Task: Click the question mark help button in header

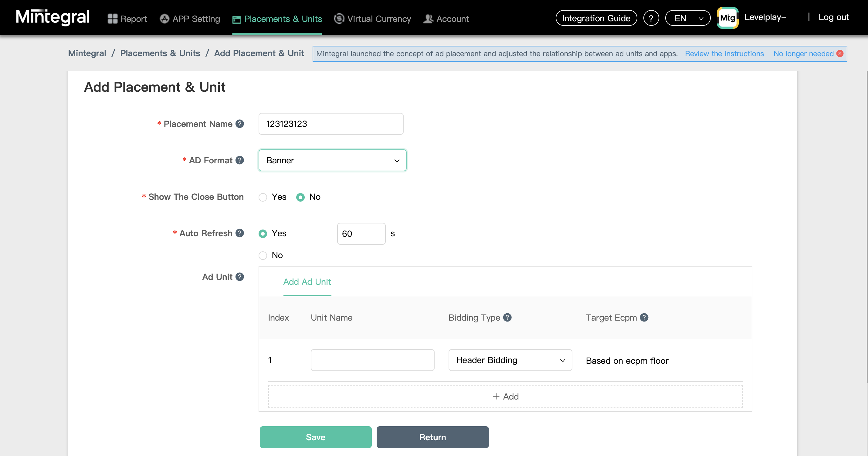Action: 651,18
